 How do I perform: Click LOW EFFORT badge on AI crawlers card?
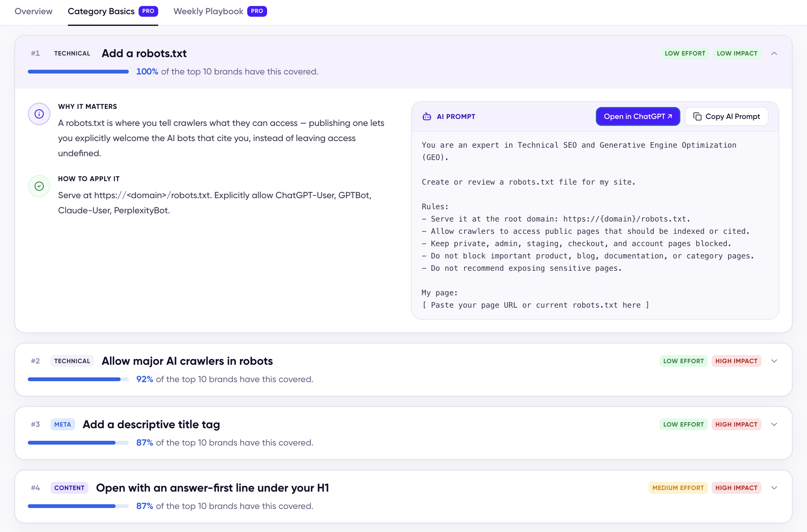[x=684, y=361]
